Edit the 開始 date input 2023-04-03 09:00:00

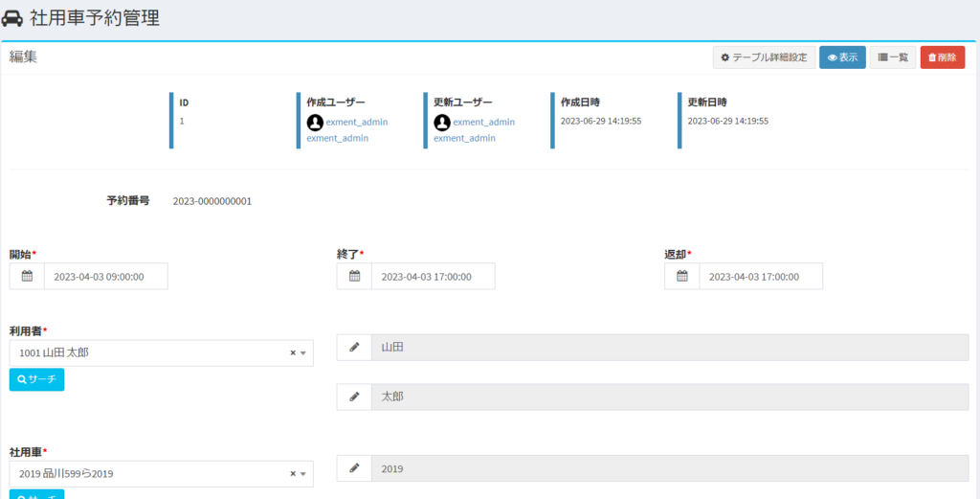tap(105, 276)
